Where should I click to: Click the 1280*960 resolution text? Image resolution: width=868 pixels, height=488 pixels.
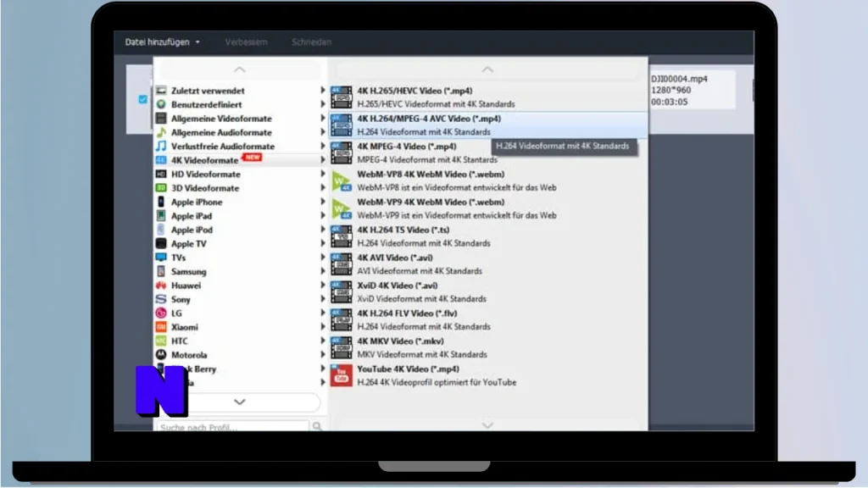(x=671, y=90)
